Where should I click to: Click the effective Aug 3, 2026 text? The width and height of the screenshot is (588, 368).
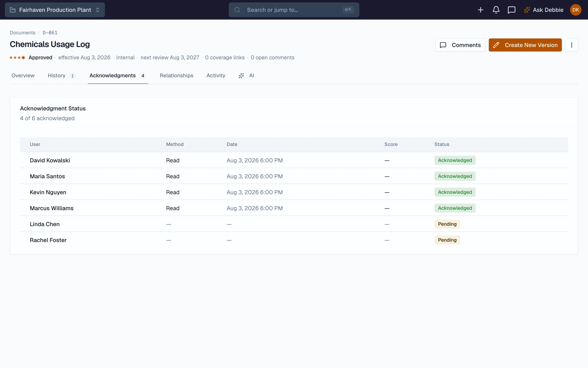[84, 58]
